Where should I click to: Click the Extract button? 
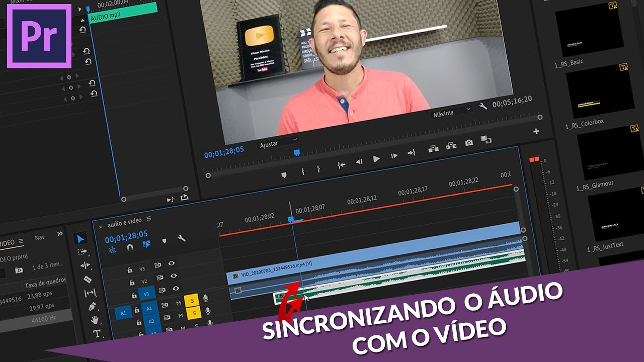click(x=451, y=146)
